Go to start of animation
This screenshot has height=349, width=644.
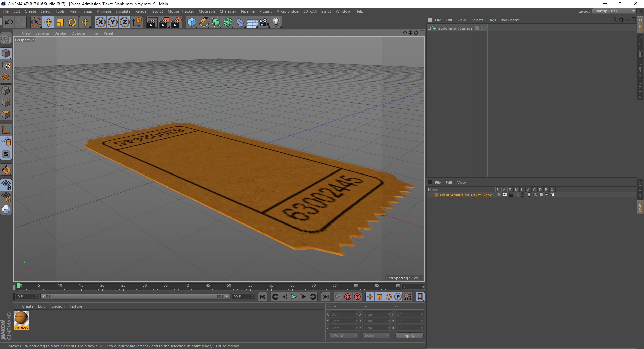tap(263, 297)
